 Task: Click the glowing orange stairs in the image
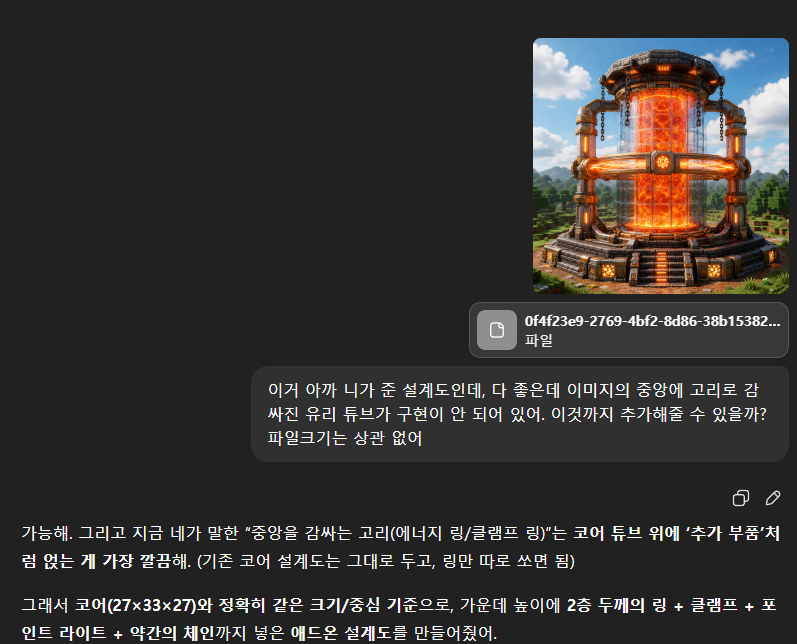660,265
